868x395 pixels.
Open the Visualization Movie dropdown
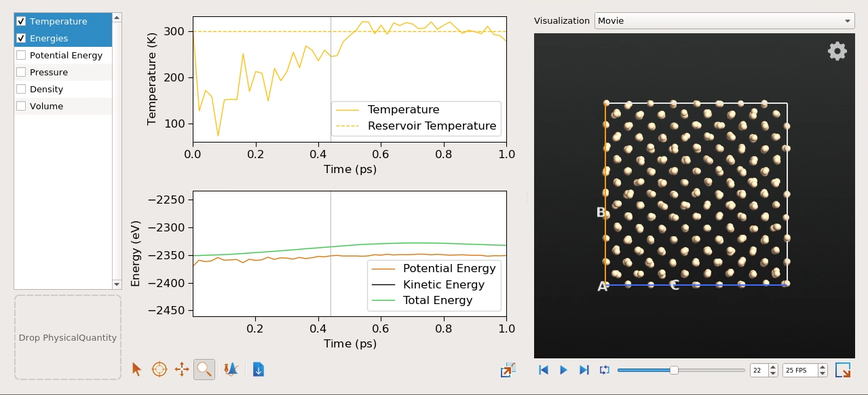click(724, 20)
